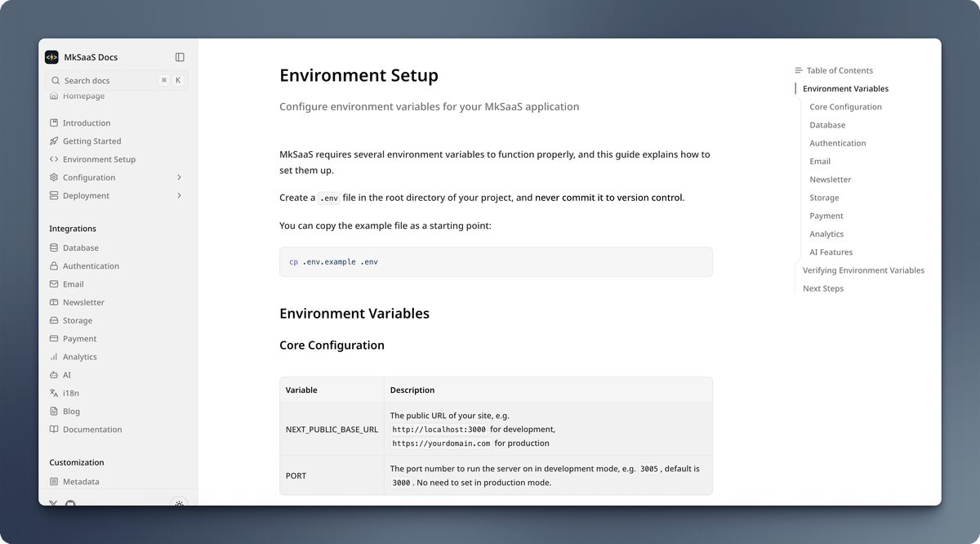980x544 pixels.
Task: Click the Getting Started rocket icon
Action: pyautogui.click(x=54, y=141)
